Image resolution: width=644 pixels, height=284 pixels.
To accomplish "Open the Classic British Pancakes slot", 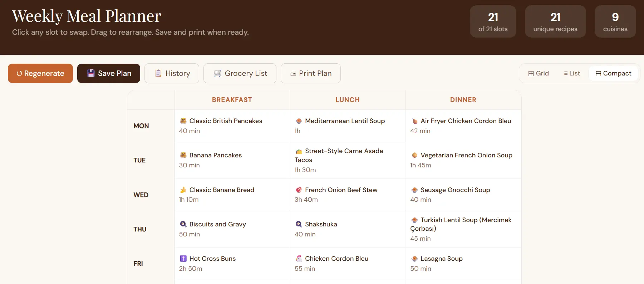I will [232, 126].
